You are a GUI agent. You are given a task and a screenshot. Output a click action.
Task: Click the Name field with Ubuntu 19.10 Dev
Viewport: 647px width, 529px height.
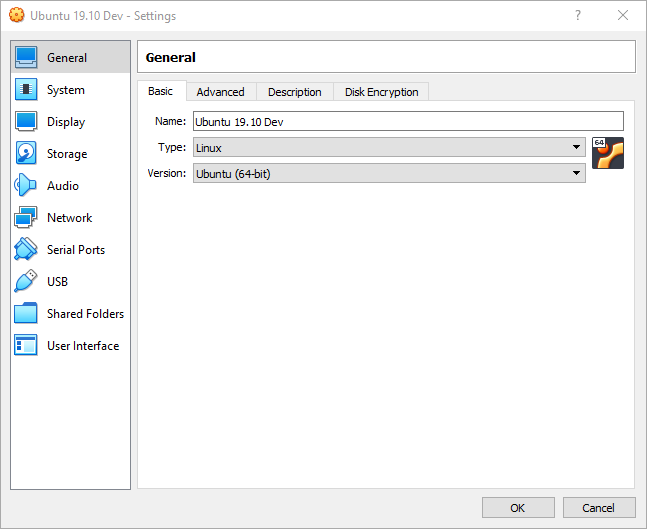pyautogui.click(x=408, y=121)
